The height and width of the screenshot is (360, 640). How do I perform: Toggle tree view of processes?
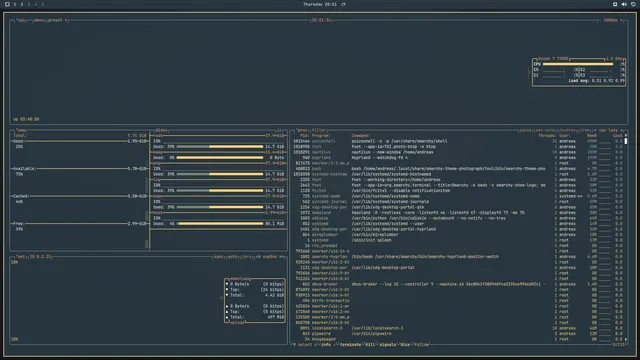tap(585, 130)
